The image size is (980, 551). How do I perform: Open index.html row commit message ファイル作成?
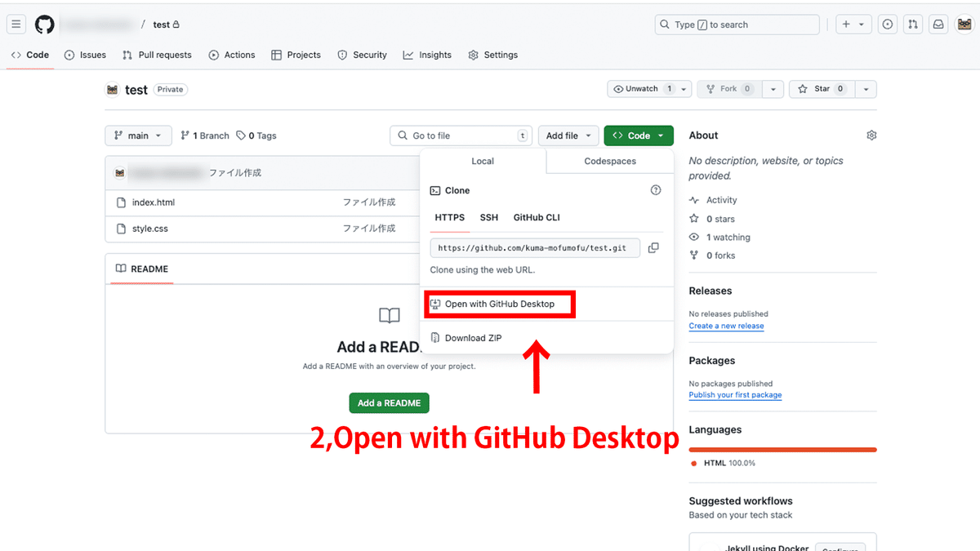(368, 202)
